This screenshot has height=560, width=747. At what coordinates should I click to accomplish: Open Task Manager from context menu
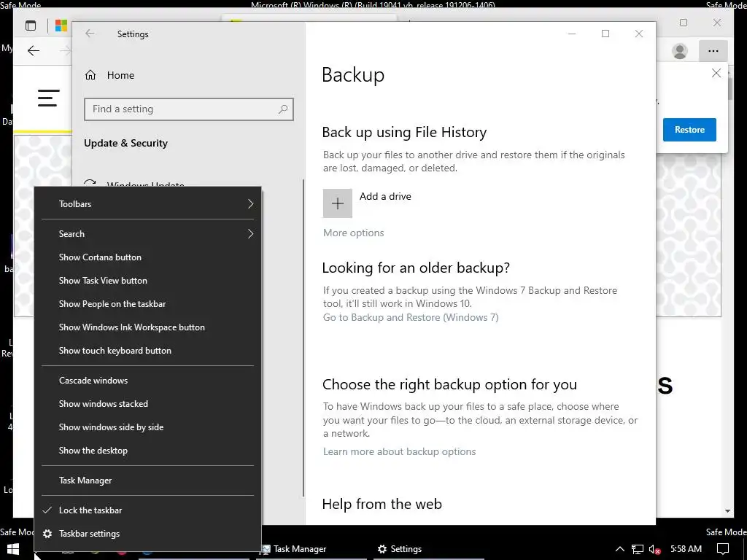(147, 481)
